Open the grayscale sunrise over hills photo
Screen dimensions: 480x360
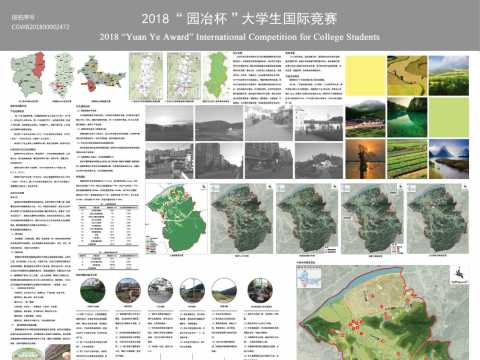pyautogui.click(x=169, y=123)
